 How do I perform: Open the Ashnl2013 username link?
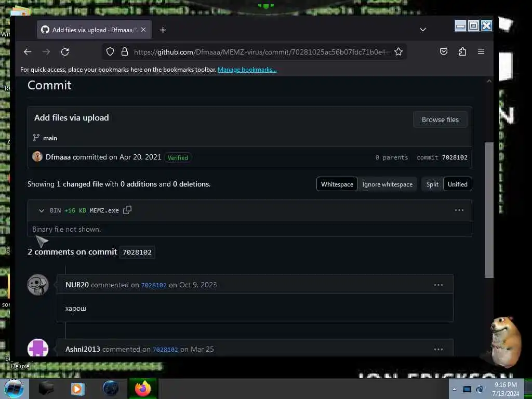pyautogui.click(x=83, y=349)
